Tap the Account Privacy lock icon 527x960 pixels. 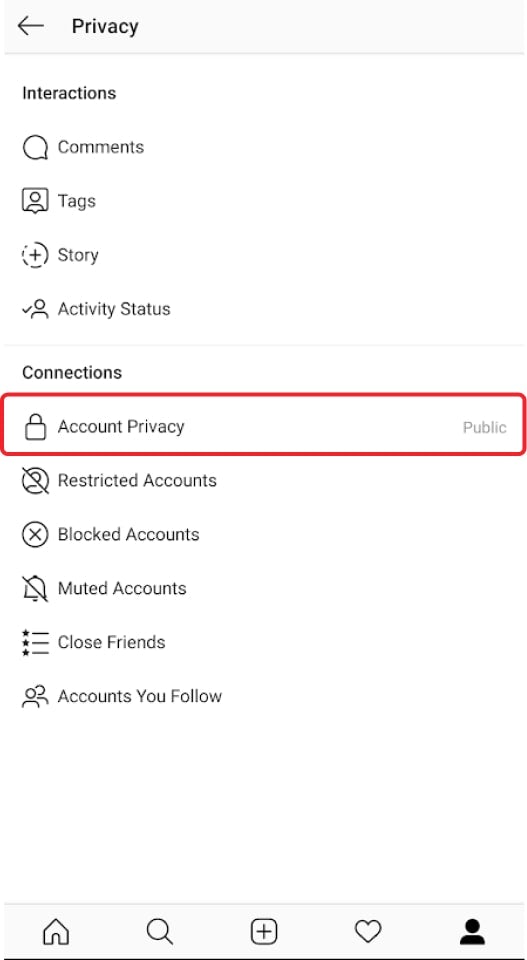coord(35,427)
